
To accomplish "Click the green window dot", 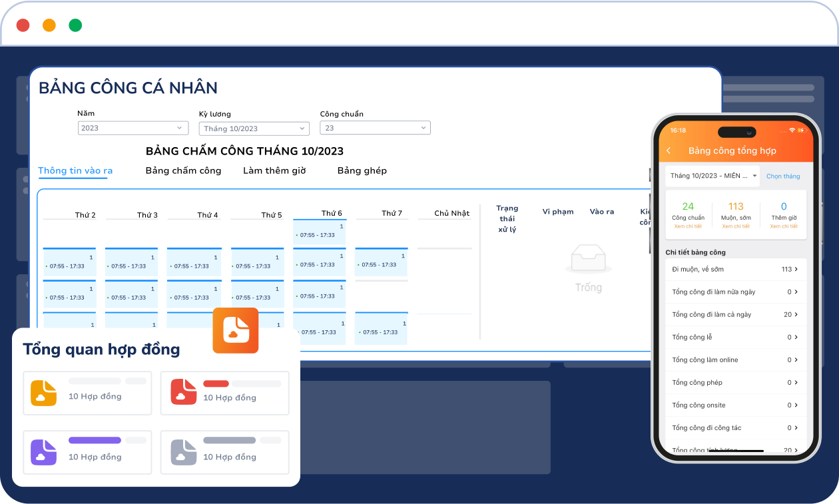I will (75, 25).
